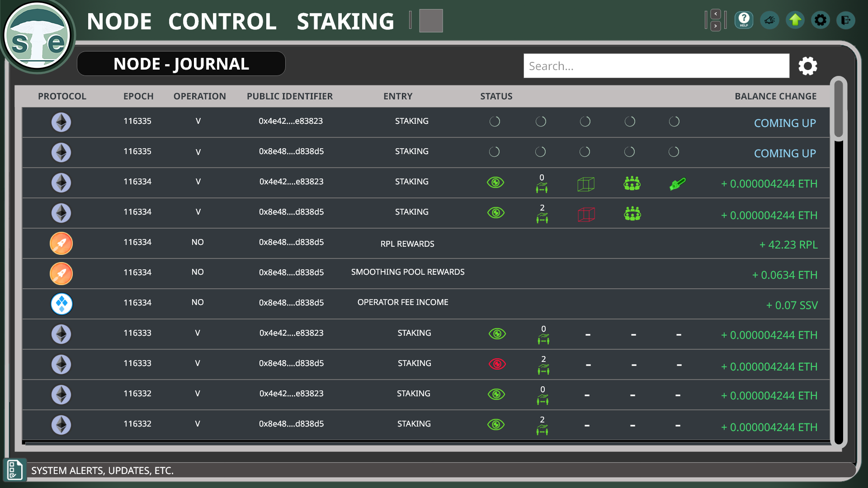Viewport: 868px width, 488px height.
Task: Click the logout exit-door icon
Action: point(846,20)
